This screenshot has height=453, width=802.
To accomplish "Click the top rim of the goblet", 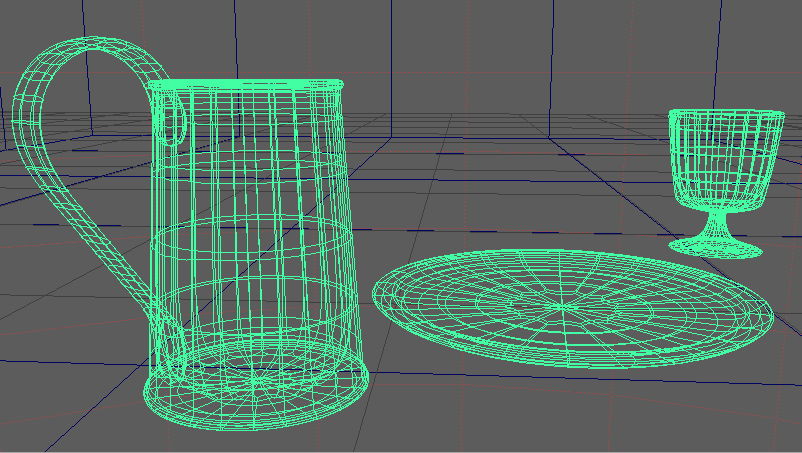I will [x=725, y=113].
